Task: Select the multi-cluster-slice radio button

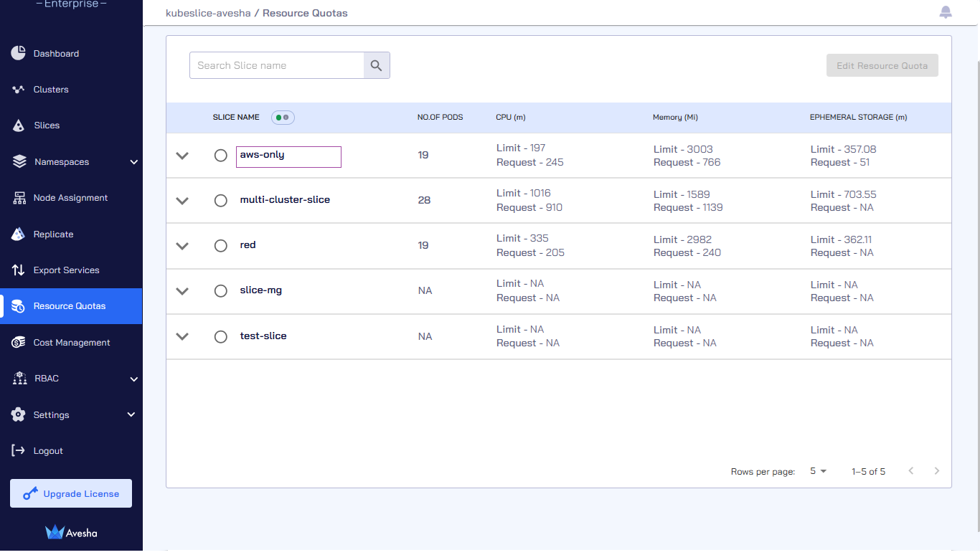Action: tap(221, 201)
